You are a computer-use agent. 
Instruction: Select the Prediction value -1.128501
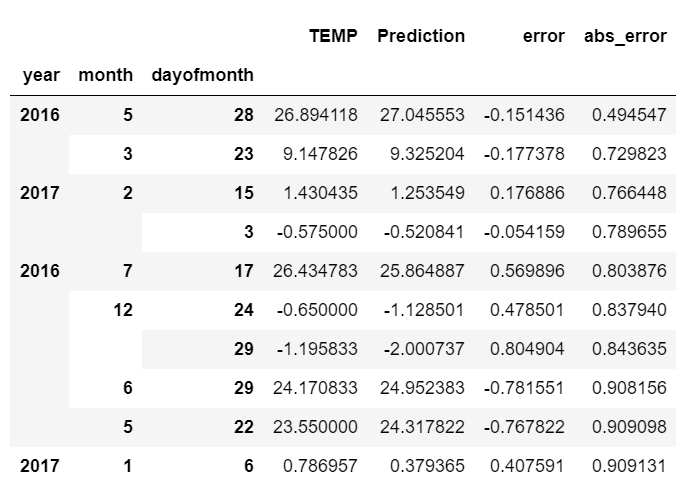point(424,310)
